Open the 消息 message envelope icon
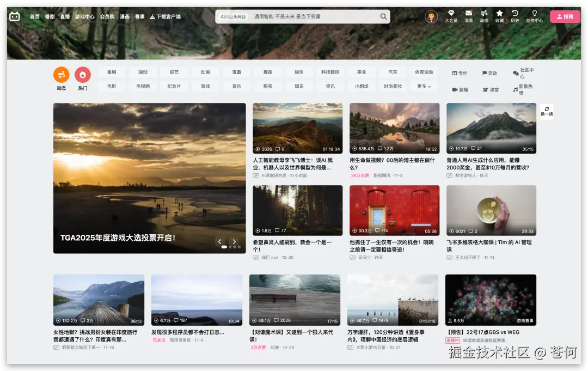Screen dimensions: 588x371 coord(469,13)
